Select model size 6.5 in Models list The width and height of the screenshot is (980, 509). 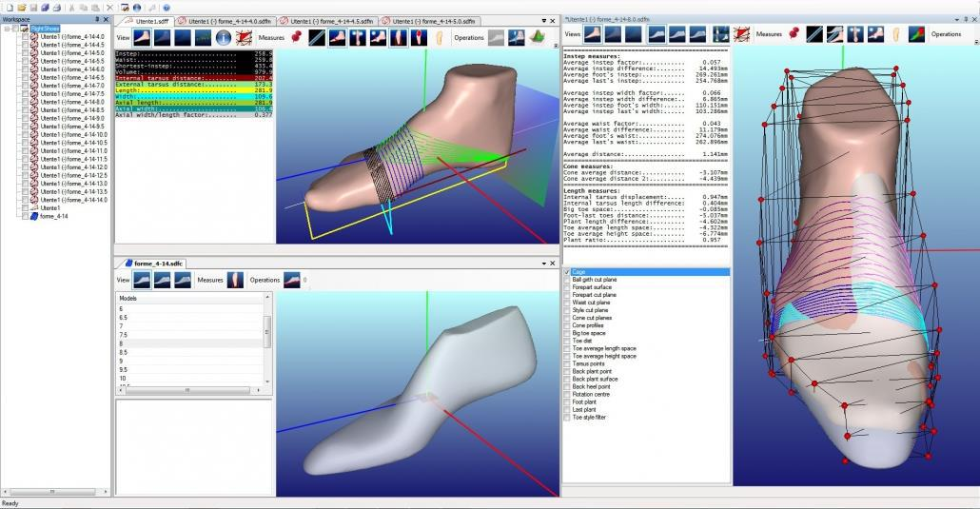click(x=190, y=318)
